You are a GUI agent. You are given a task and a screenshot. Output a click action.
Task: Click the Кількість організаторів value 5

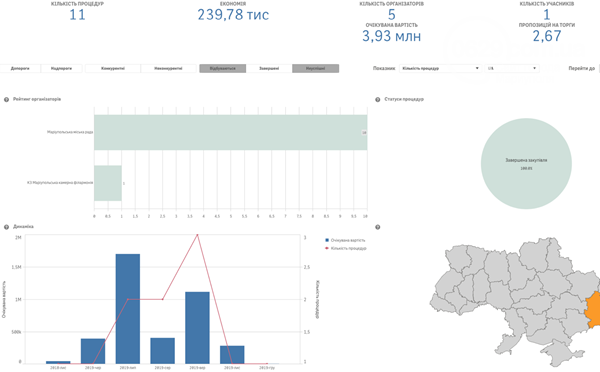tap(391, 15)
